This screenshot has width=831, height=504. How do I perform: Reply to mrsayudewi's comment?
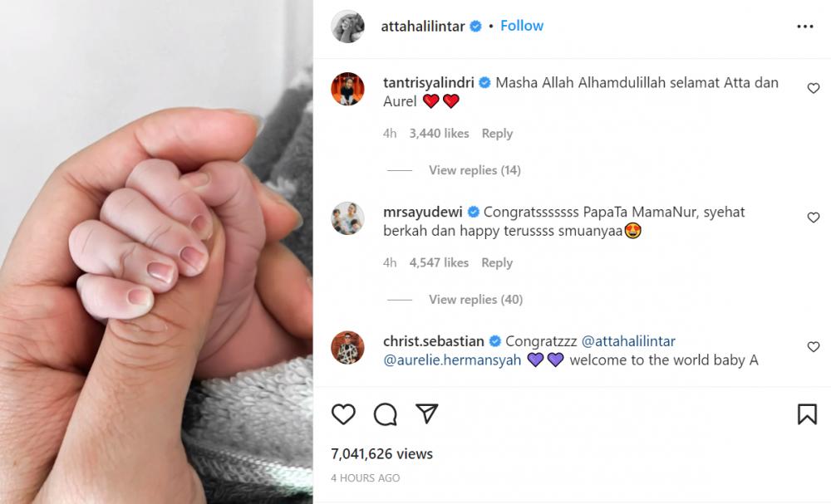pos(497,262)
